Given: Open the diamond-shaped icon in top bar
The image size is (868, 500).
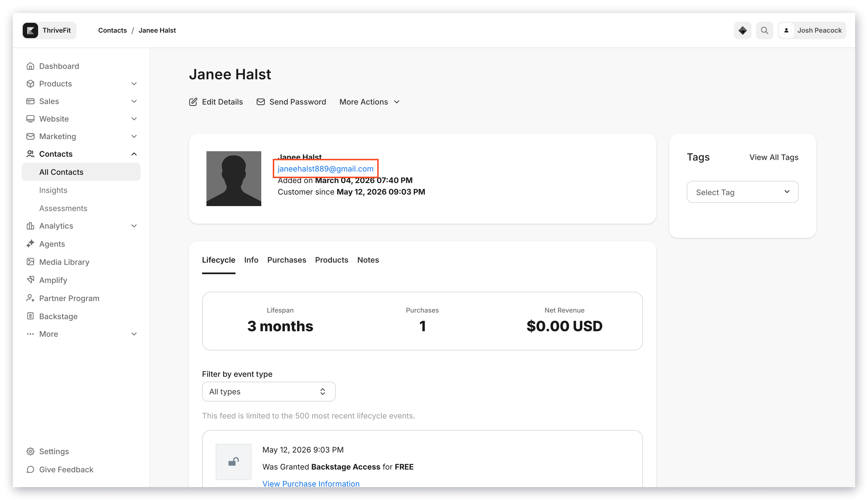Looking at the screenshot, I should [x=742, y=30].
